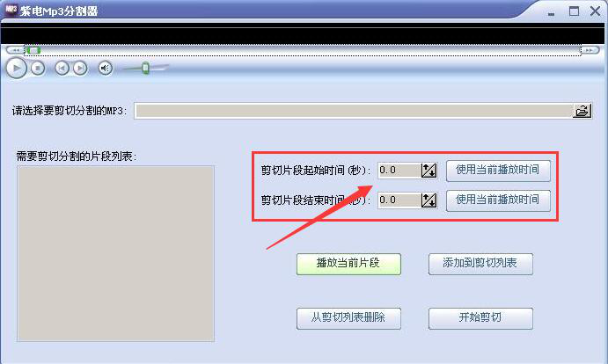Viewport: 608px width, 364px height.
Task: Skip to next with the forward button
Action: click(x=80, y=69)
